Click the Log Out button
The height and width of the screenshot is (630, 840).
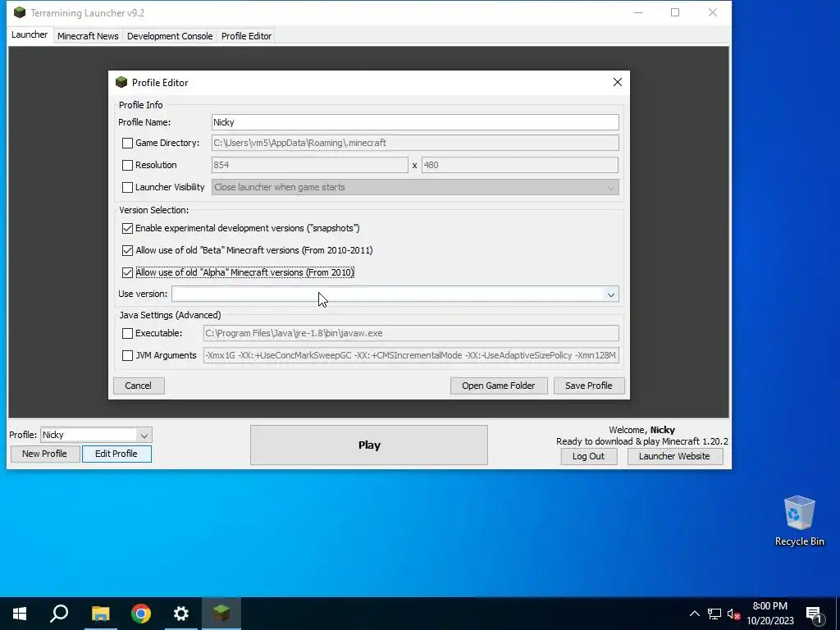tap(588, 456)
